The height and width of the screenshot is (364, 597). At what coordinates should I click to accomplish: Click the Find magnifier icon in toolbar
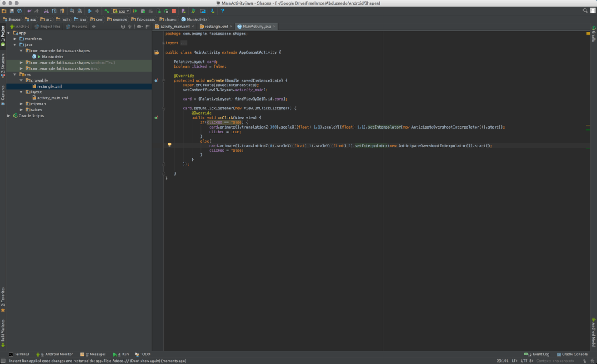[x=72, y=11]
